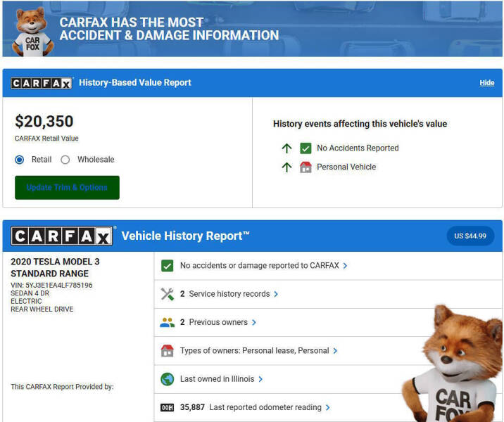The image size is (504, 422).
Task: Click the Update Trim & Options button
Action: 67,188
